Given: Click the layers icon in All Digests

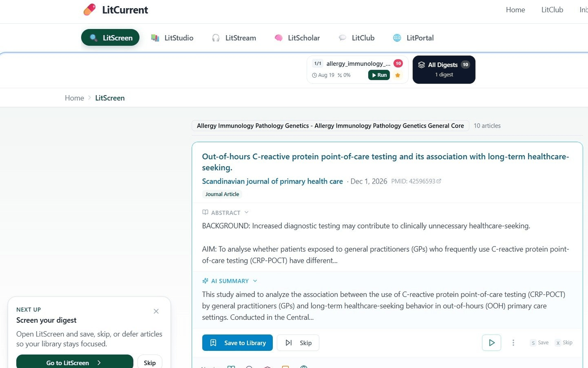Looking at the screenshot, I should point(421,65).
